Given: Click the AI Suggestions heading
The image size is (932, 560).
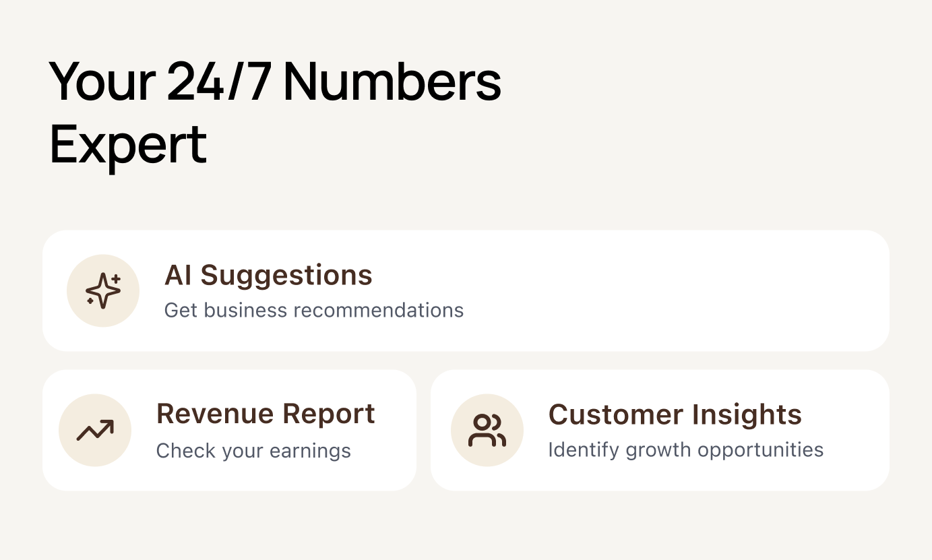Looking at the screenshot, I should (x=268, y=275).
